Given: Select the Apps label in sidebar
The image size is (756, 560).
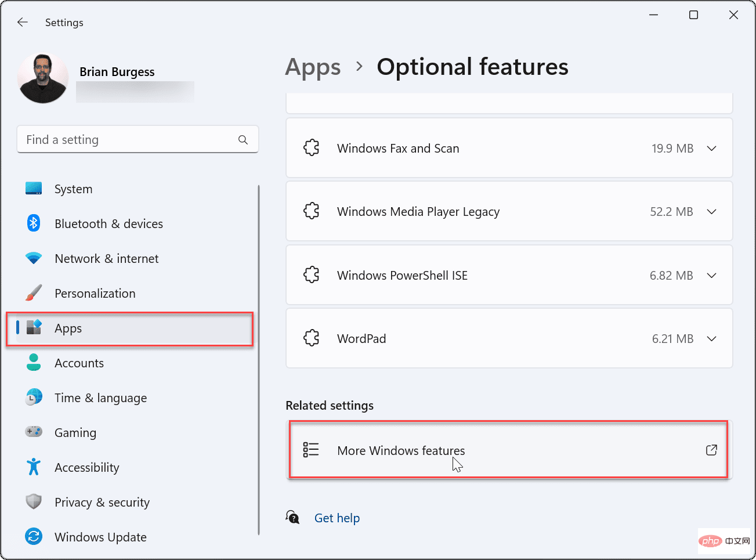Looking at the screenshot, I should (x=68, y=328).
